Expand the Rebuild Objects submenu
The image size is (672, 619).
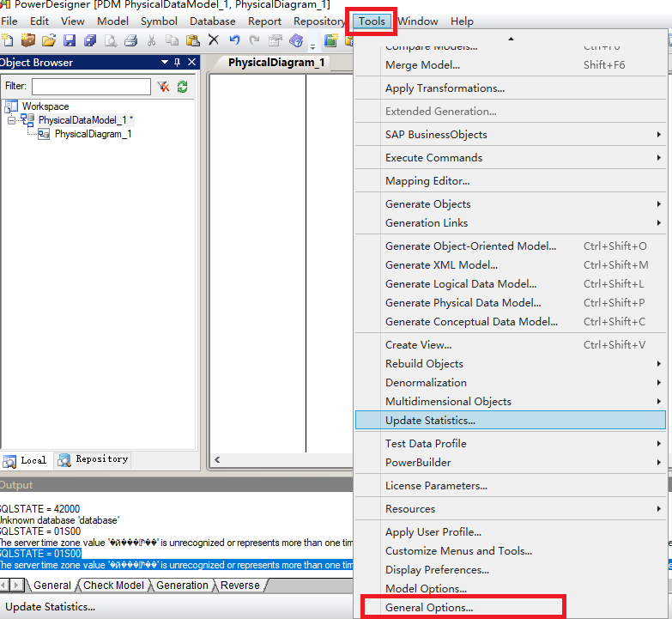[511, 363]
